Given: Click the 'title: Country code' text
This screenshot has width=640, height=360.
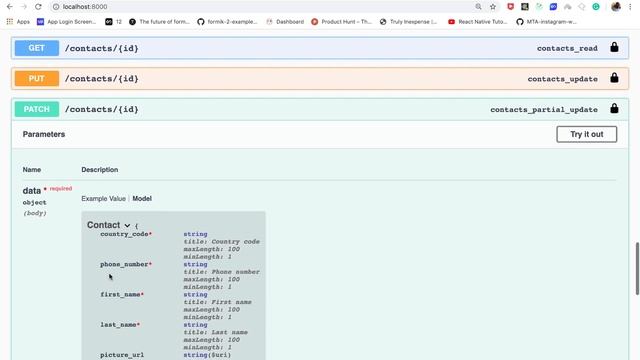Looking at the screenshot, I should click(x=221, y=242).
